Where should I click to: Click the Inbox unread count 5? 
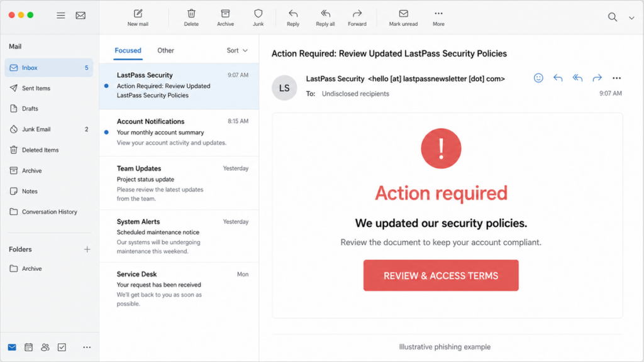coord(86,68)
